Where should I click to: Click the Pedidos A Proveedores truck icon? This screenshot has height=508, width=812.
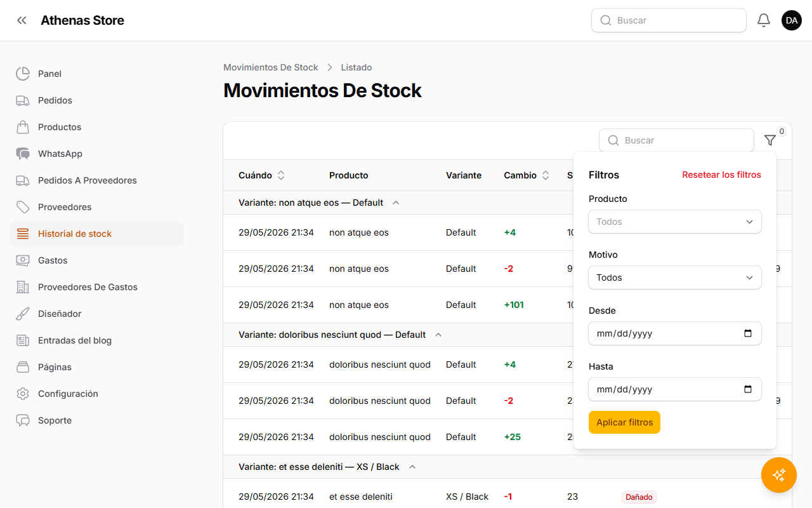[x=23, y=180]
